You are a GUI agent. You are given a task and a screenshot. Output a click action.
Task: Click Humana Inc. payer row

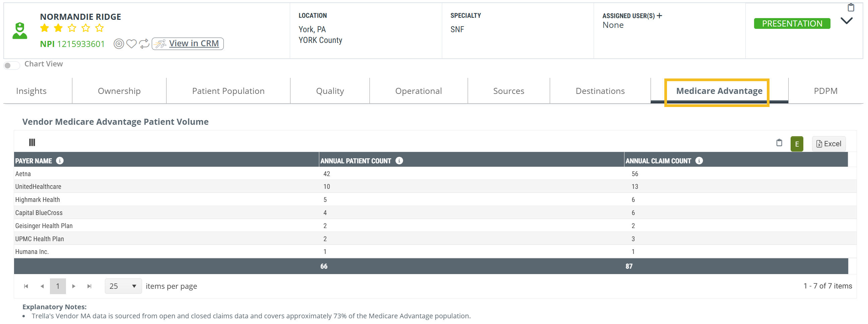click(x=435, y=252)
